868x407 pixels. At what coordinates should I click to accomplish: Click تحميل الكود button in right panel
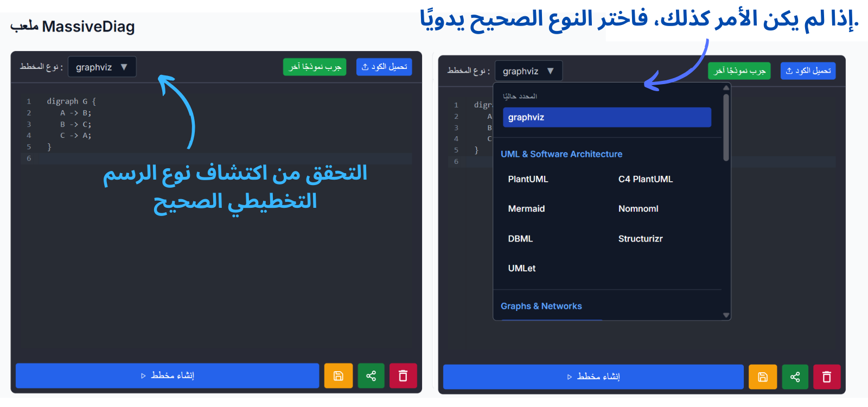click(808, 71)
